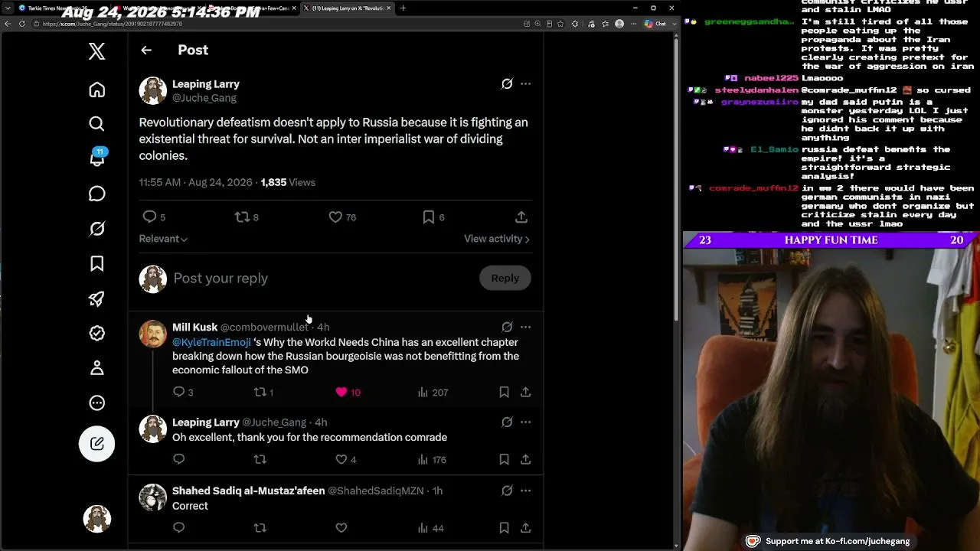Click the Ko-fi support banner

coord(828,541)
